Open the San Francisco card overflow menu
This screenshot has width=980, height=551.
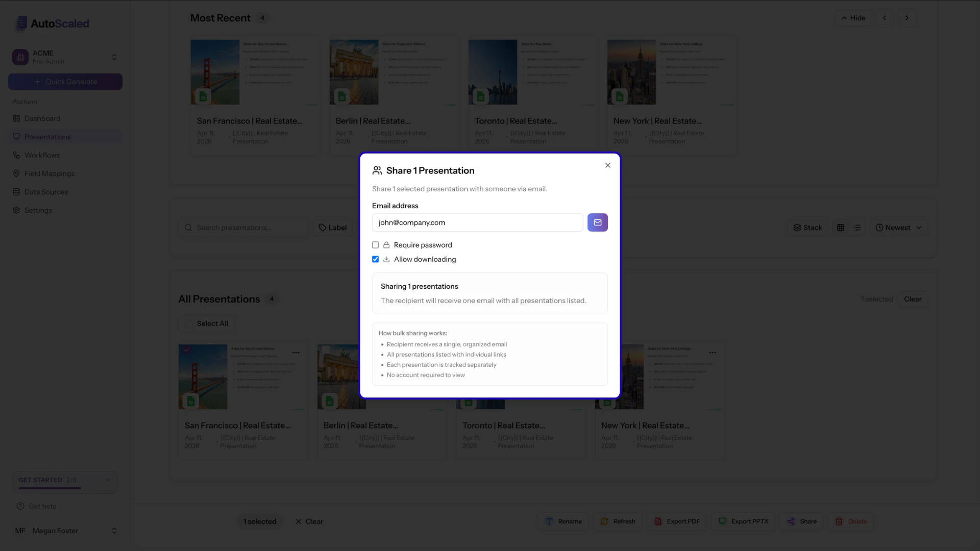(x=296, y=353)
